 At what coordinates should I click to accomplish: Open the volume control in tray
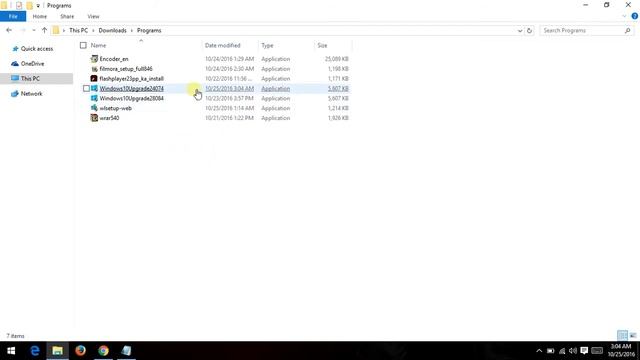pyautogui.click(x=573, y=351)
